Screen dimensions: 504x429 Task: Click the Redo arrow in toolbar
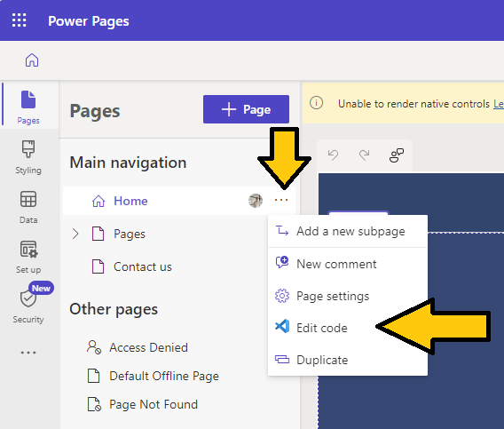[x=364, y=155]
